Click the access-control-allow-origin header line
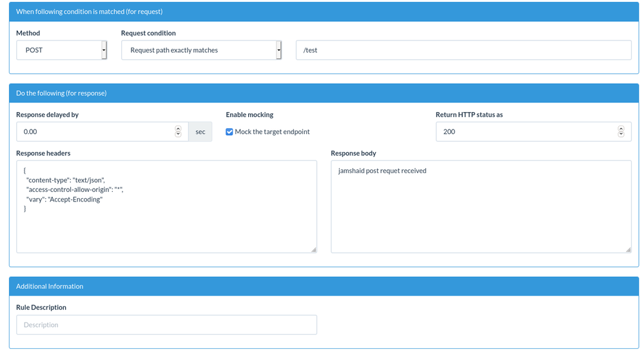This screenshot has width=644, height=356. tap(75, 189)
